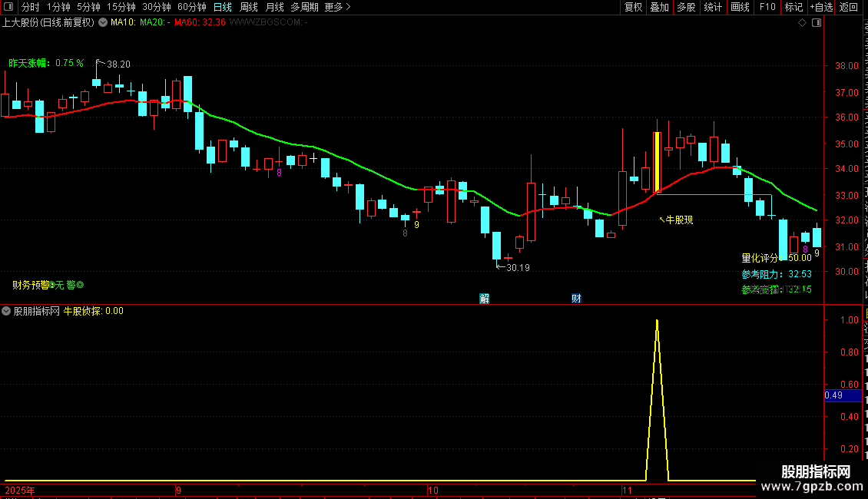The image size is (868, 499).
Task: Switch to 周线 weekly chart
Action: click(x=249, y=7)
